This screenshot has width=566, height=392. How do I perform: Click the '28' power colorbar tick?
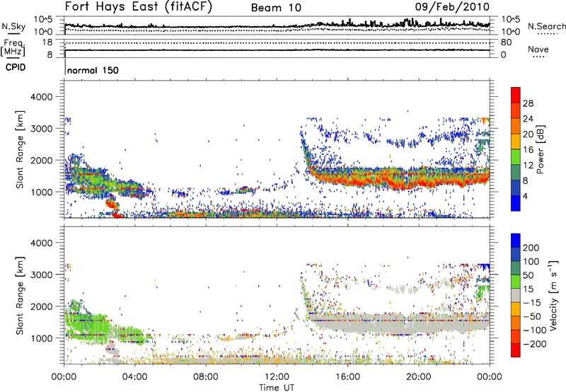(x=528, y=103)
